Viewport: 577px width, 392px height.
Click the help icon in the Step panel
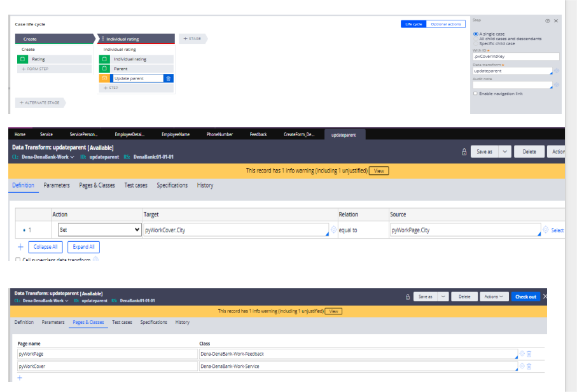[x=548, y=20]
